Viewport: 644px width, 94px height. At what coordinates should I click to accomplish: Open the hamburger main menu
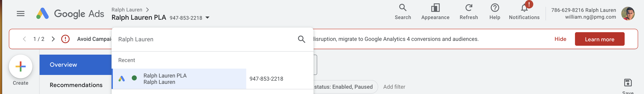tap(20, 14)
